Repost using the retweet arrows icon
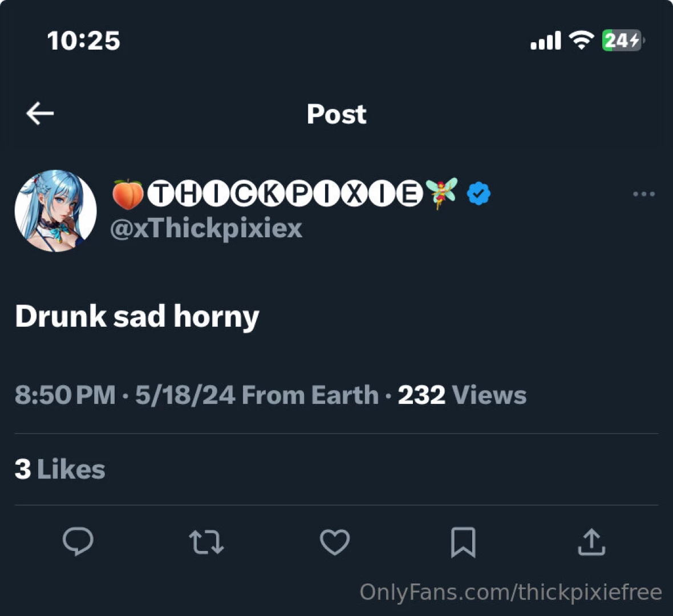Viewport: 673px width, 616px height. coord(206,542)
